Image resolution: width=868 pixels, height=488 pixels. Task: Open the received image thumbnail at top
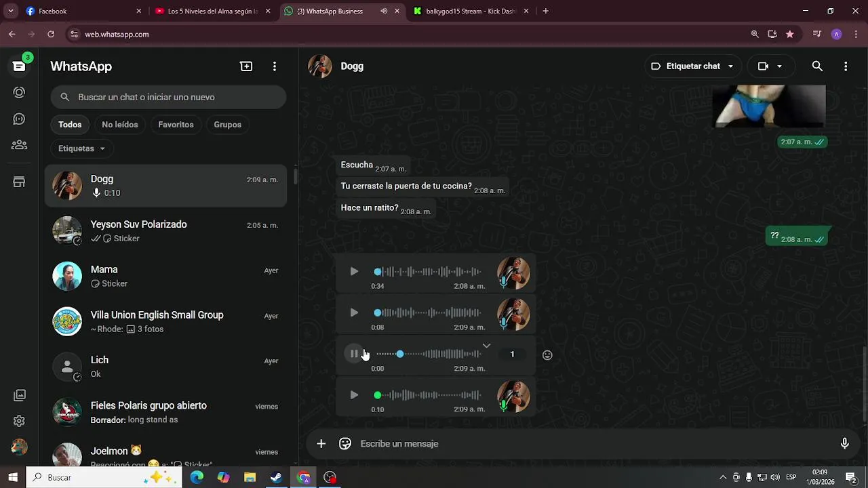coord(769,106)
